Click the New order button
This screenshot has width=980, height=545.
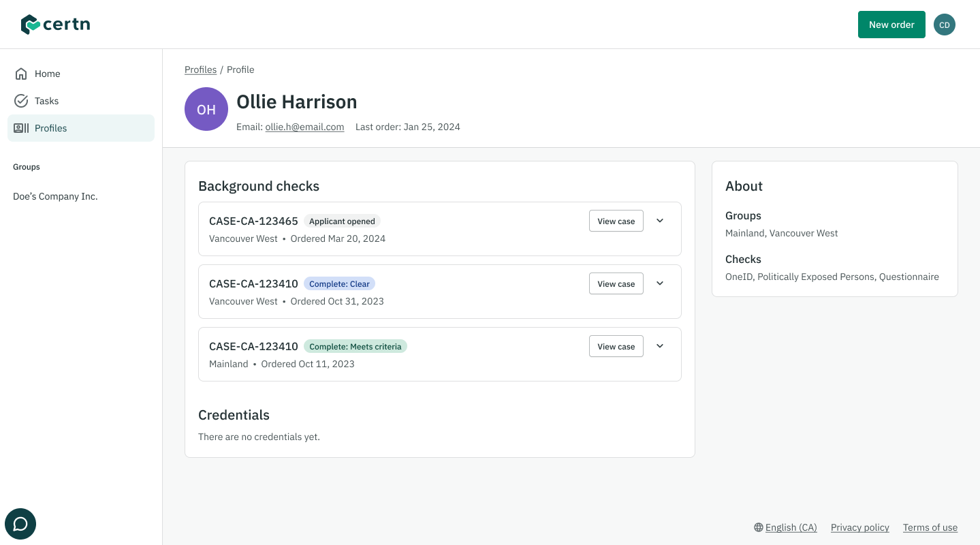tap(891, 24)
